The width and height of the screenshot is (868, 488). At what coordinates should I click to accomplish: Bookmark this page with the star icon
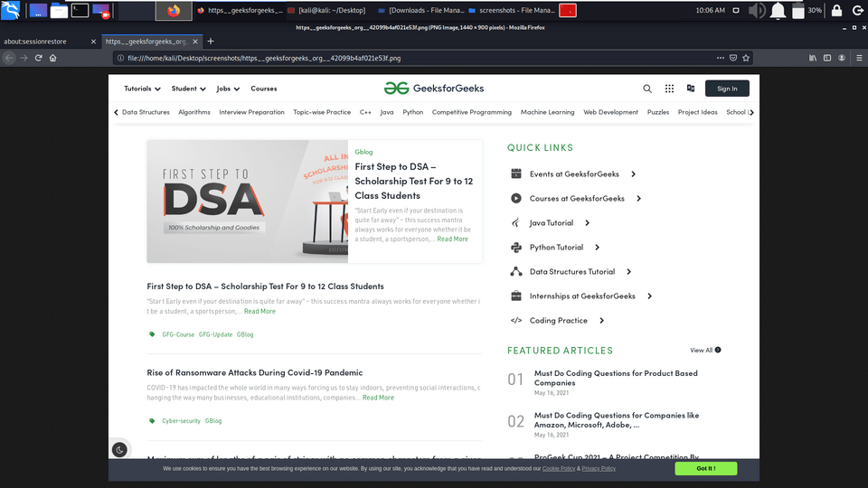click(746, 58)
